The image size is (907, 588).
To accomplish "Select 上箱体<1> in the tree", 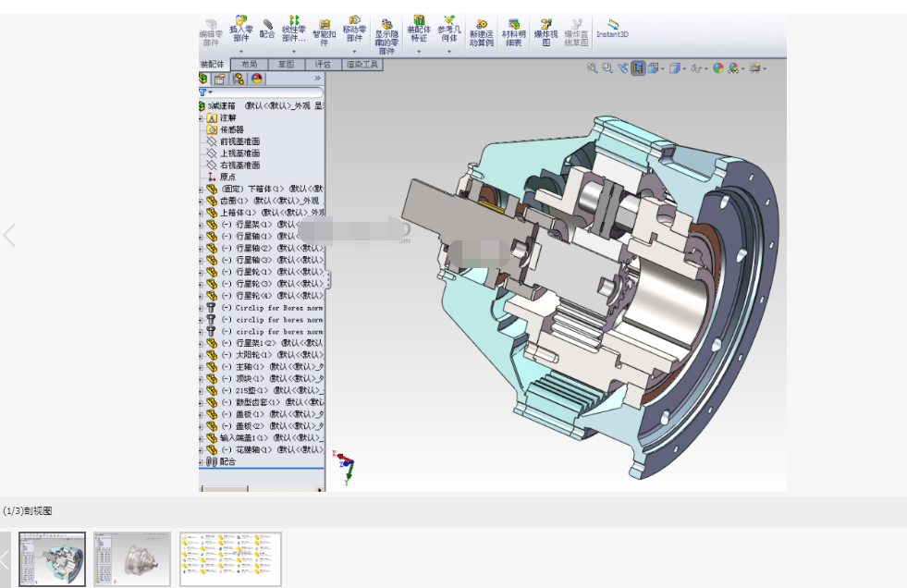I will pyautogui.click(x=265, y=213).
